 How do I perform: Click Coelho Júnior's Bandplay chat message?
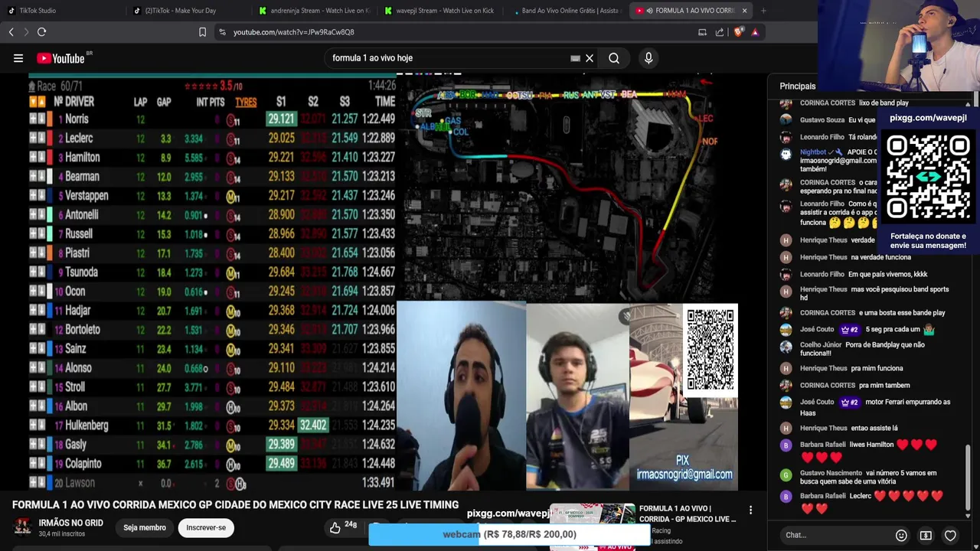pyautogui.click(x=862, y=349)
